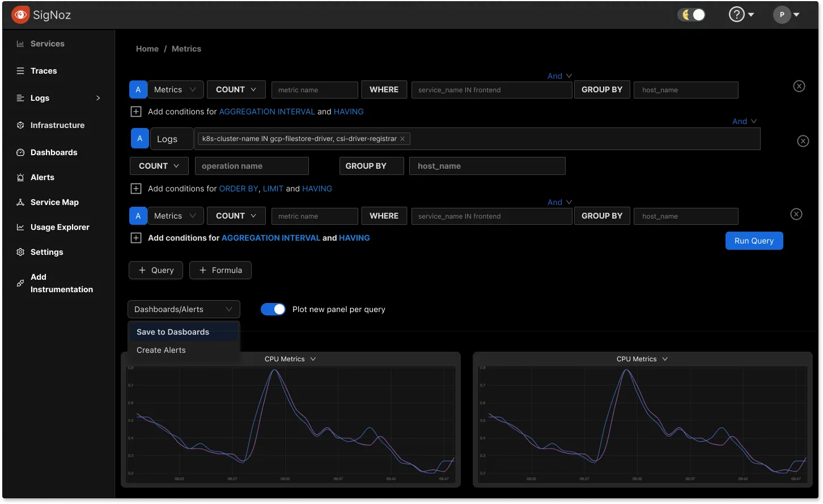Click the SigNoz eye logo
This screenshot has width=823, height=504.
click(x=20, y=15)
